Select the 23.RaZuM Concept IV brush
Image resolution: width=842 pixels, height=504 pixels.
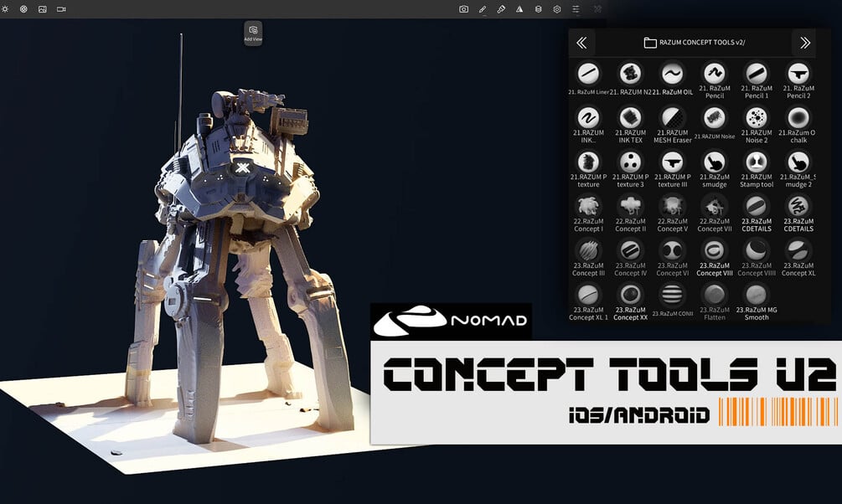[630, 259]
